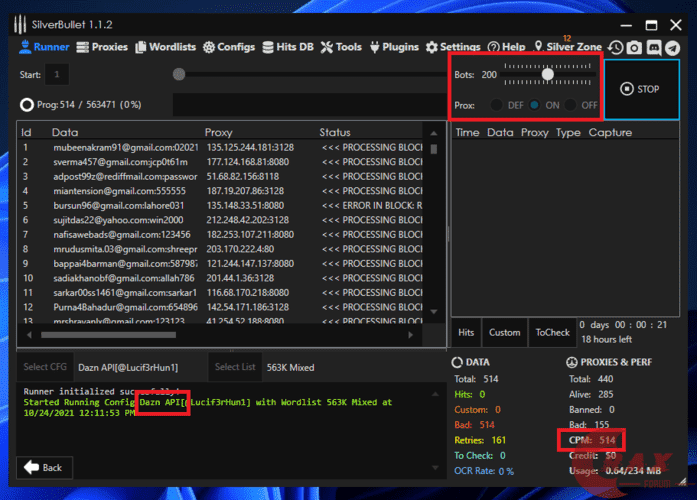The height and width of the screenshot is (500, 697).
Task: Switch to the ToCheck results tab
Action: (x=551, y=332)
